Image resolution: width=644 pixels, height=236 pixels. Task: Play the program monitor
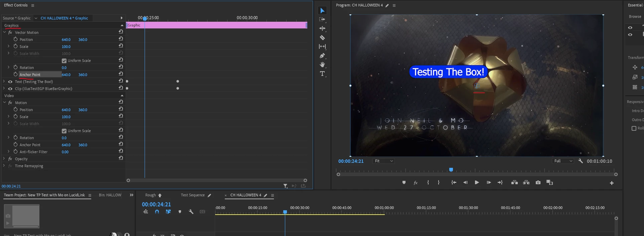477,183
